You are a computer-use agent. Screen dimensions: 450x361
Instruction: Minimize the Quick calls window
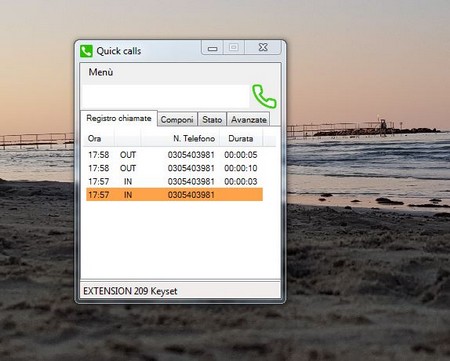[x=212, y=48]
